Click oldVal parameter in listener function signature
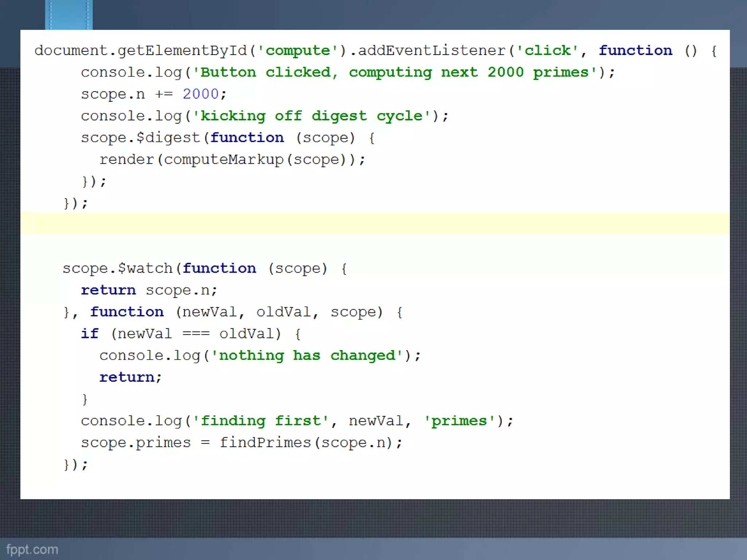The image size is (747, 560). (x=283, y=312)
